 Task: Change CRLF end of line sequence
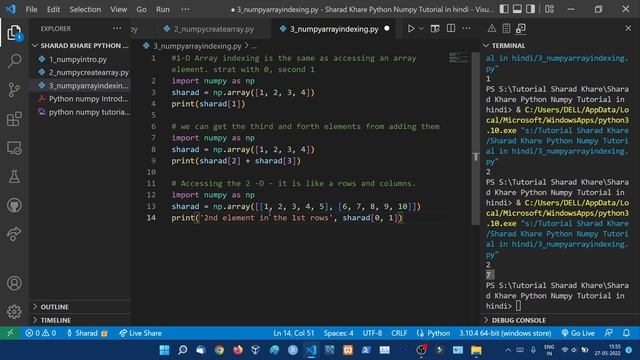pos(399,333)
